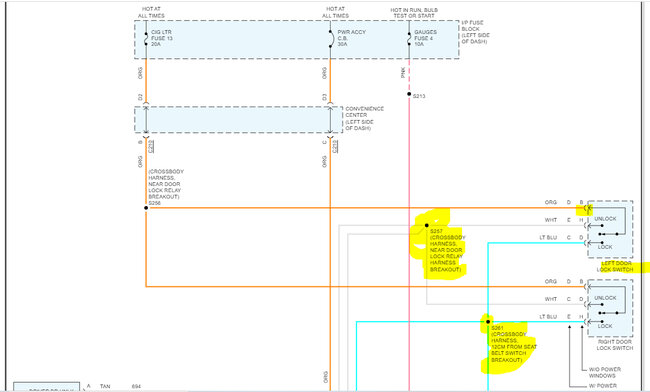Select the I/P FUSE BLOCK caption
650x392 pixels.
(475, 32)
